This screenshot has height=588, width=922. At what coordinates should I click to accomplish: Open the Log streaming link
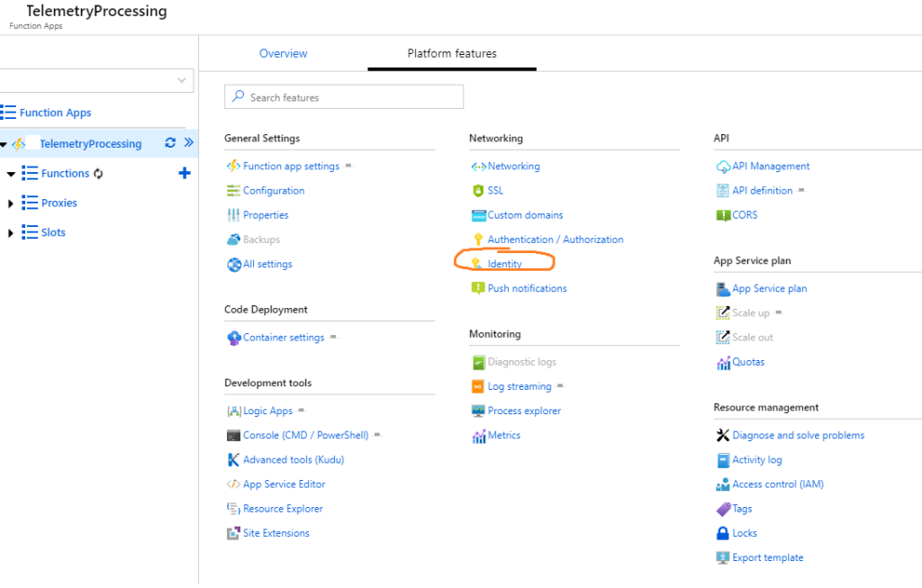pos(520,386)
